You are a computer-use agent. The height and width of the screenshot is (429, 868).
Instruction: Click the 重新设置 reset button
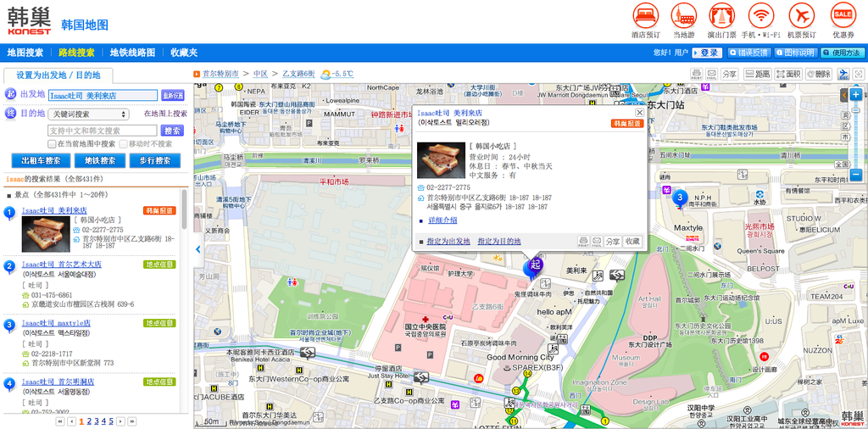(173, 95)
